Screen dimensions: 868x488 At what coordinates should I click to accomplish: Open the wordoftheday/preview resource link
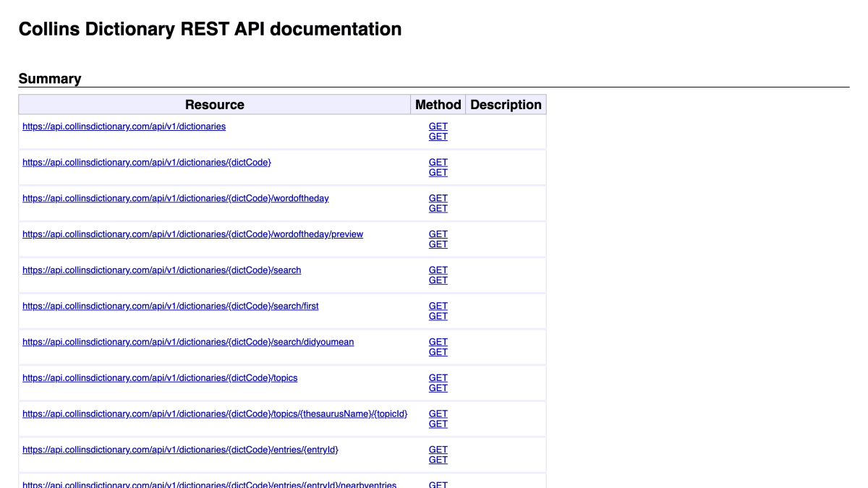click(x=193, y=234)
